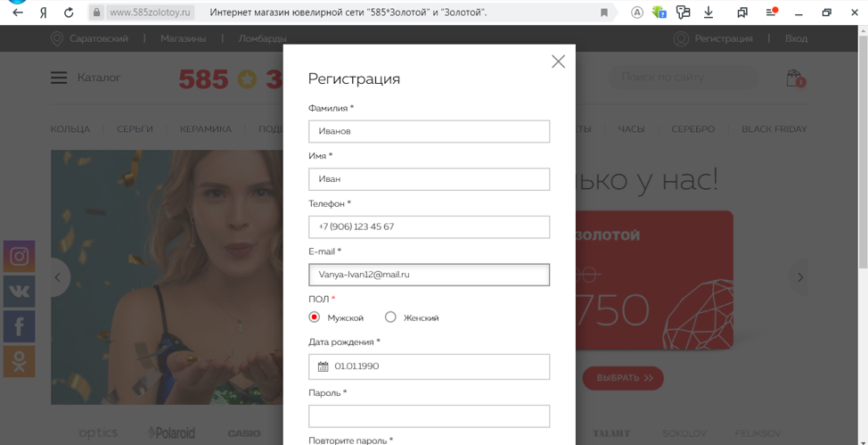Screen dimensions: 868x445
Task: Select the Женский gender radio button
Action: pos(390,317)
